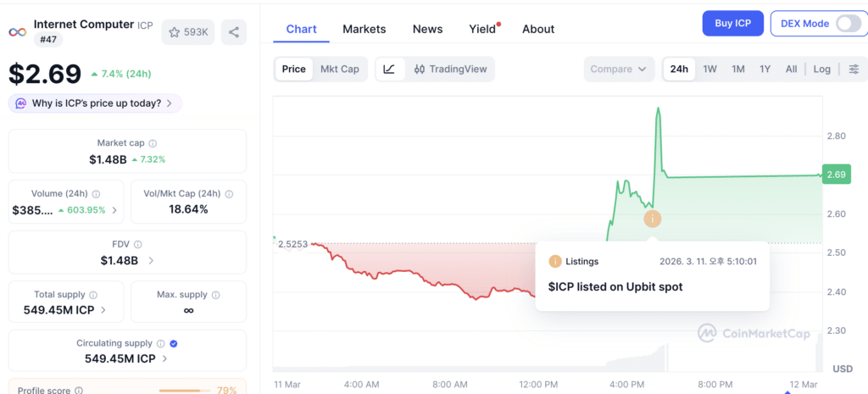Switch to TradingView candlestick chart

(450, 69)
